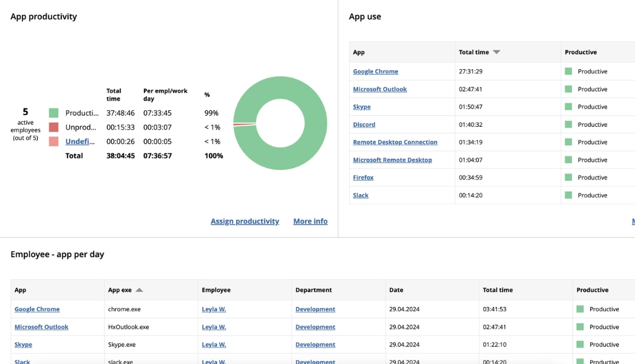Click Leyla W. employee link in chrome.exe row
Image resolution: width=635 pixels, height=364 pixels.
pos(214,309)
